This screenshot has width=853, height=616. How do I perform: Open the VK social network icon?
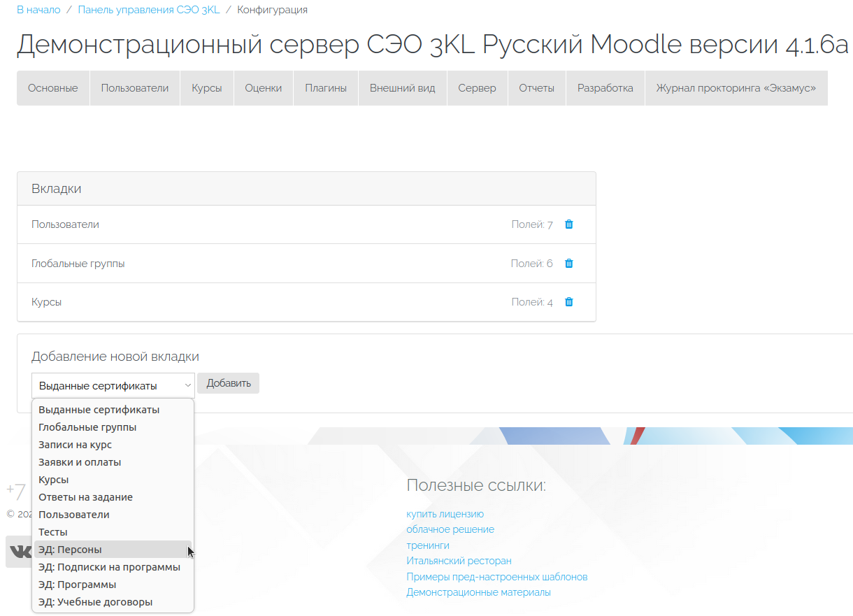(19, 552)
